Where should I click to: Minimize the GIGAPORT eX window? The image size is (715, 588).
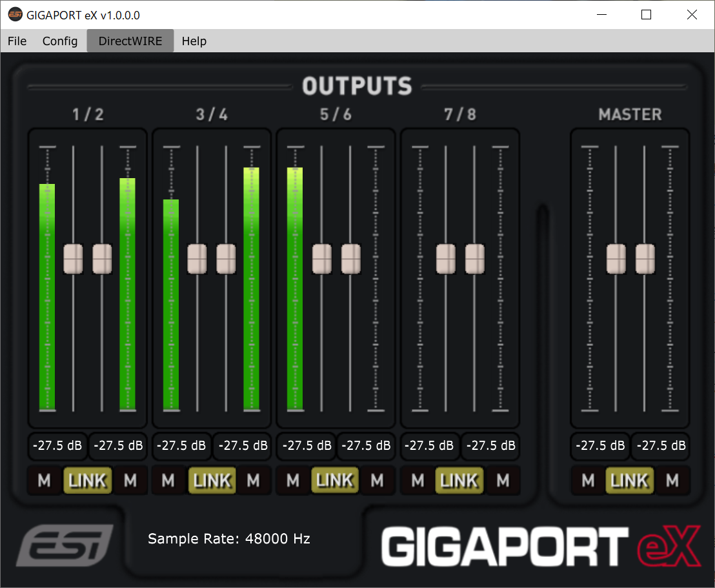coord(602,15)
